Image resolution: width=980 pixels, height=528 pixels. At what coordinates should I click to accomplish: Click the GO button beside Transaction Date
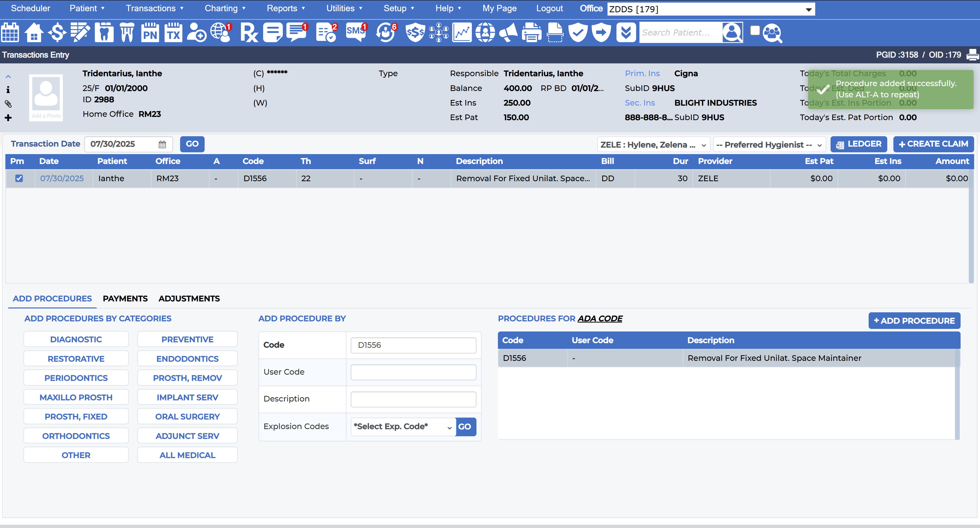point(192,144)
